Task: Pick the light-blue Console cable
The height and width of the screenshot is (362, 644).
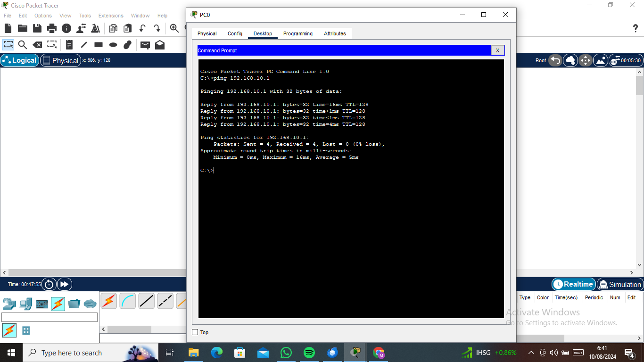Action: [x=127, y=301]
